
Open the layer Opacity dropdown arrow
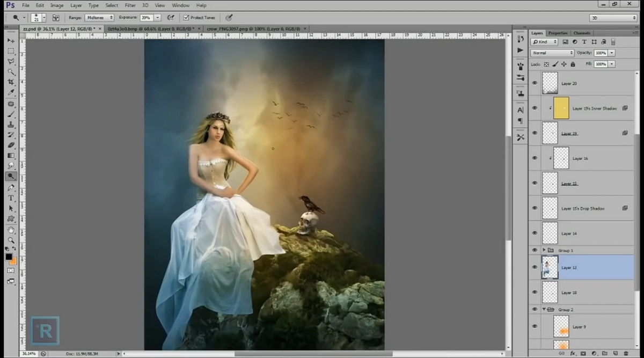612,53
